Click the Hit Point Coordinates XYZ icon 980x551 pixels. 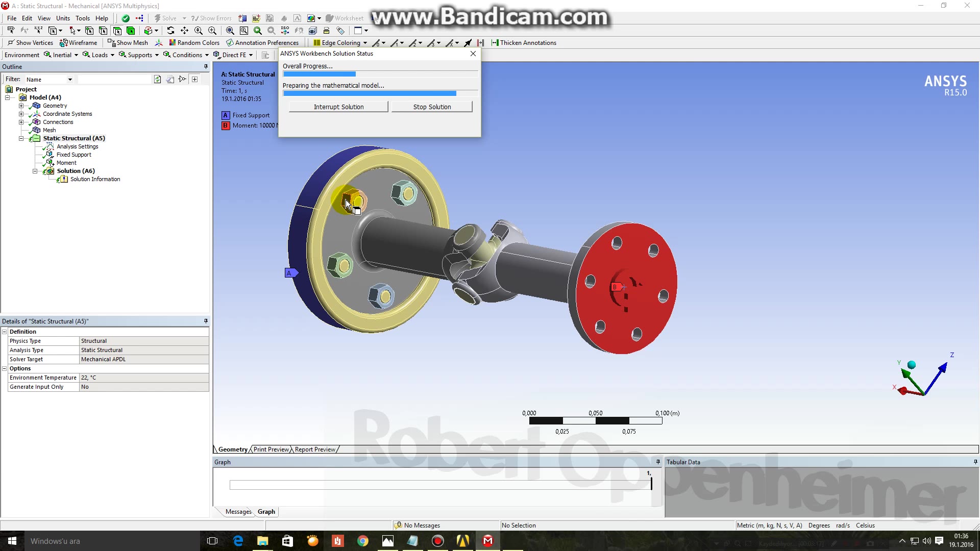(38, 31)
